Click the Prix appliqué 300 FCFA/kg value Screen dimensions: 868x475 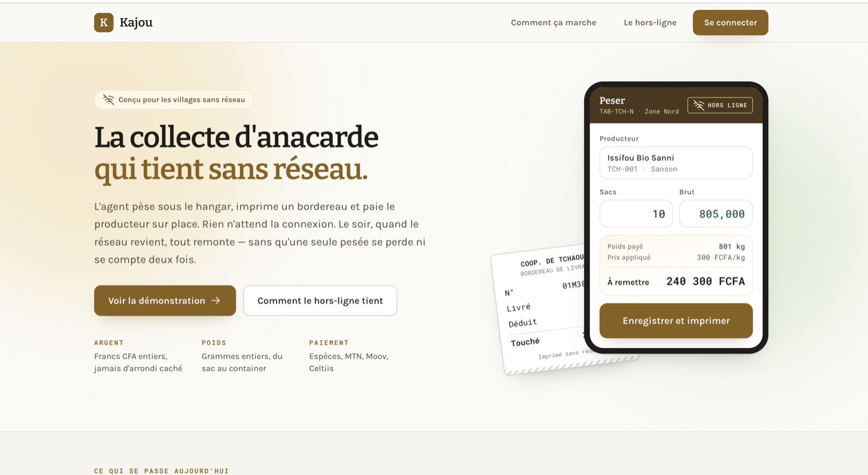pyautogui.click(x=720, y=257)
